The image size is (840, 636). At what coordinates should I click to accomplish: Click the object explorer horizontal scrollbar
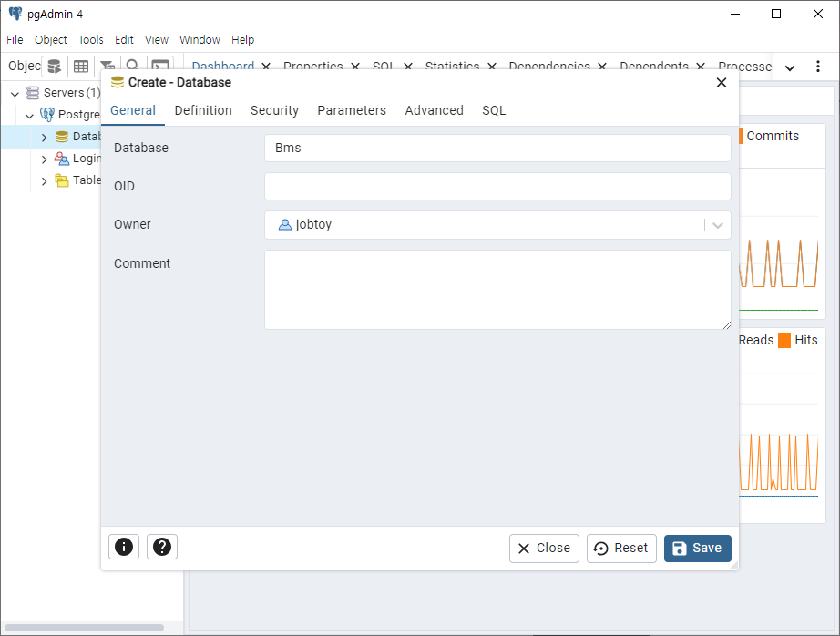tap(84, 628)
